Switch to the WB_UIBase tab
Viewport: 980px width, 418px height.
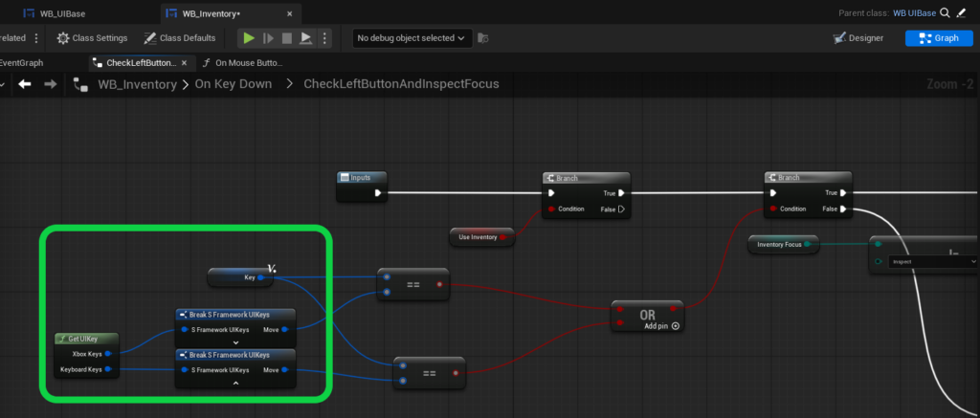click(55, 13)
